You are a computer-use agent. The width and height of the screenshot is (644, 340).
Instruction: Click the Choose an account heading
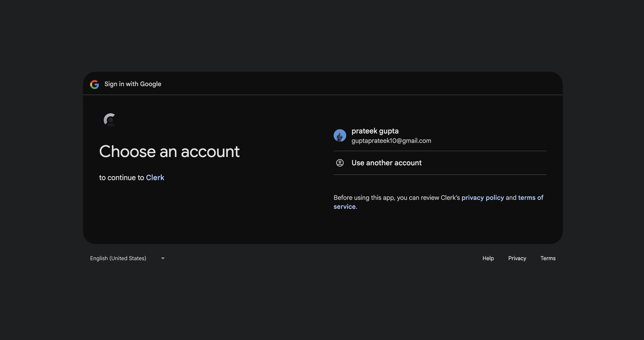(169, 152)
